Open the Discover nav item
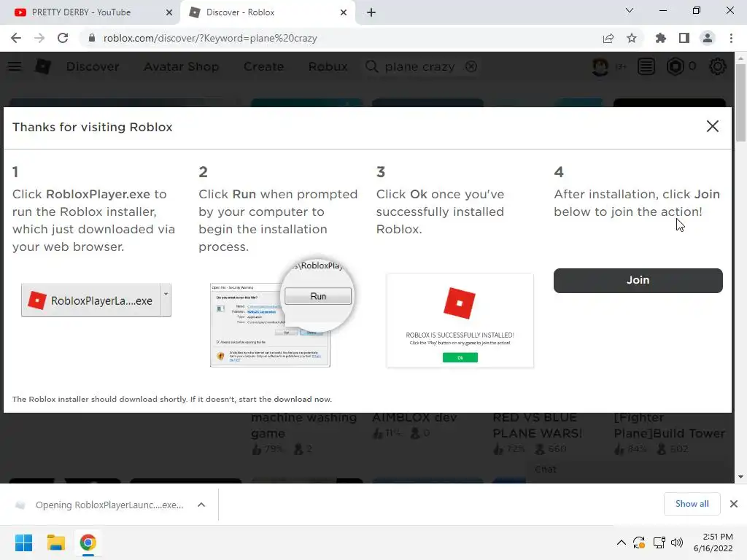The height and width of the screenshot is (560, 747). pyautogui.click(x=93, y=66)
